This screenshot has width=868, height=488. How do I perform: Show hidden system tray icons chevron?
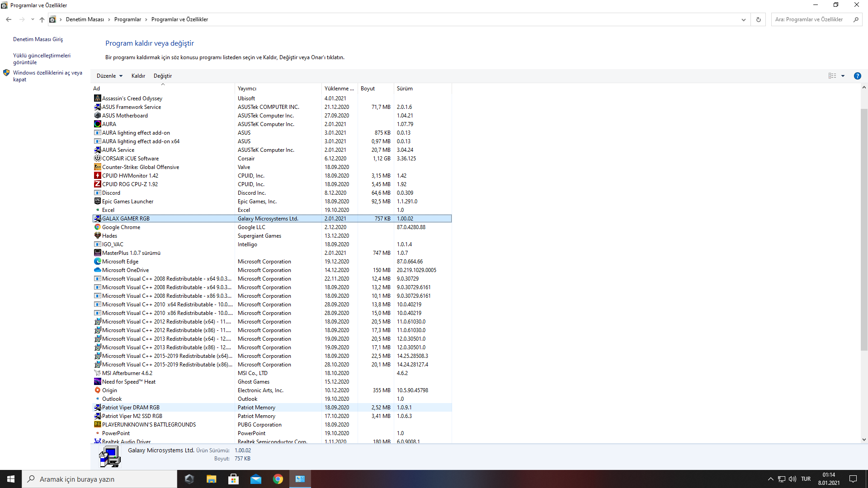pyautogui.click(x=770, y=479)
